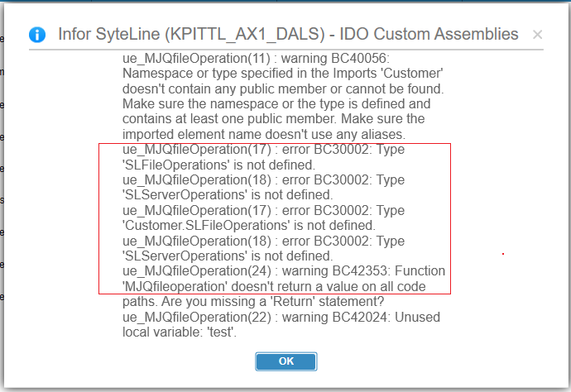Click the warning BC42024 Unused line

(281, 317)
